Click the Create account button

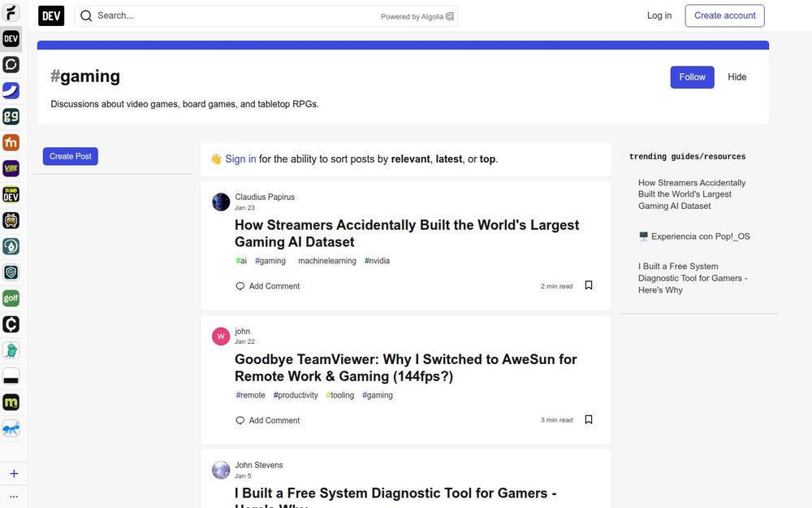(x=724, y=15)
